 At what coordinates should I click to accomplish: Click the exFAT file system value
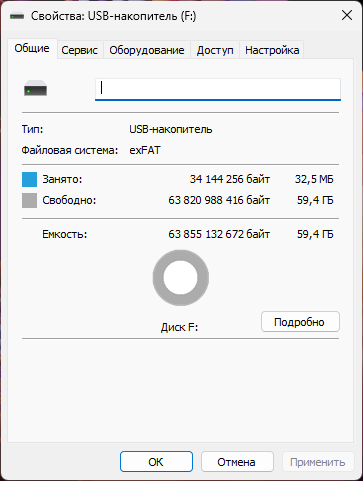[x=145, y=150]
